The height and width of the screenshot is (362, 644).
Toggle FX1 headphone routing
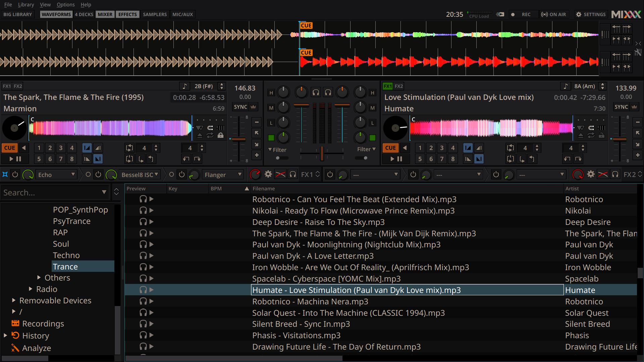coord(293,174)
